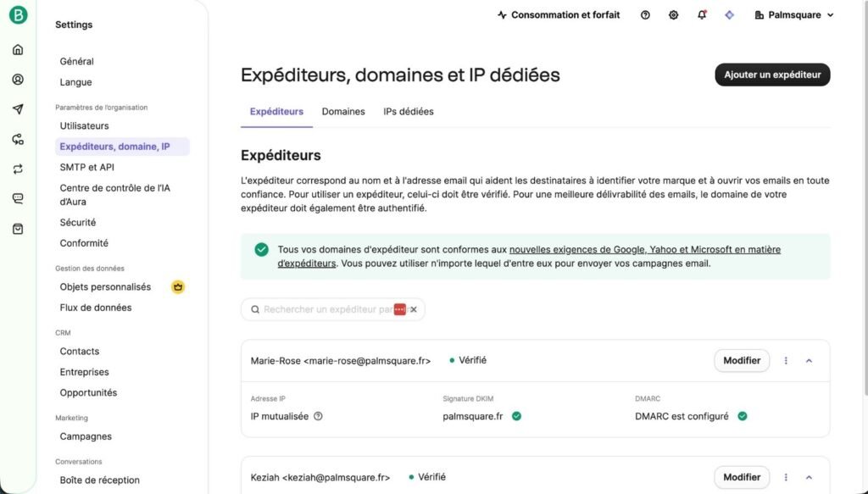The width and height of the screenshot is (868, 494).
Task: Open the Home icon in left rail
Action: click(18, 49)
